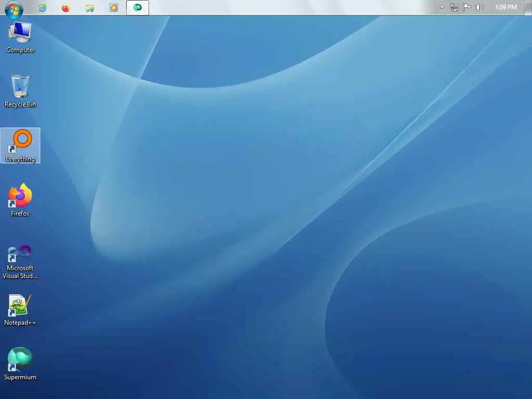Select the Microsoft Visual Studio shortcut
Viewport: 532px width, 399px height.
click(x=20, y=262)
